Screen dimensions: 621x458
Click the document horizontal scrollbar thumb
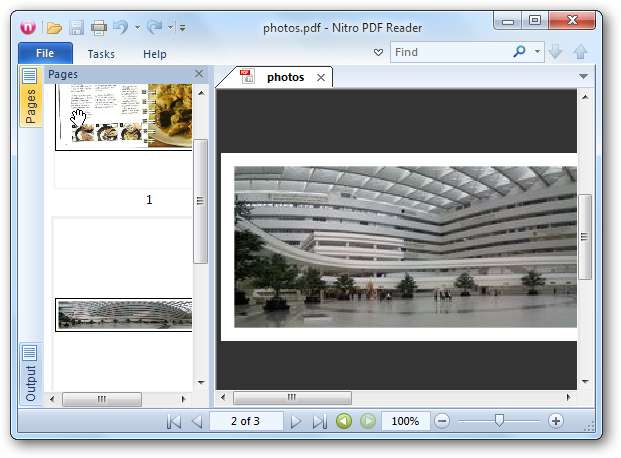tap(292, 397)
